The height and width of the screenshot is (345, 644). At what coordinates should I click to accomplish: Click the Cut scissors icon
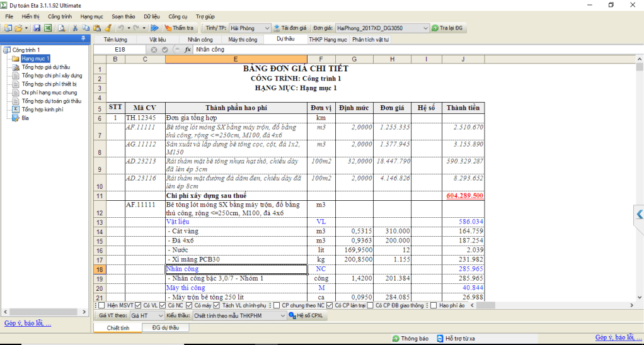coord(75,28)
